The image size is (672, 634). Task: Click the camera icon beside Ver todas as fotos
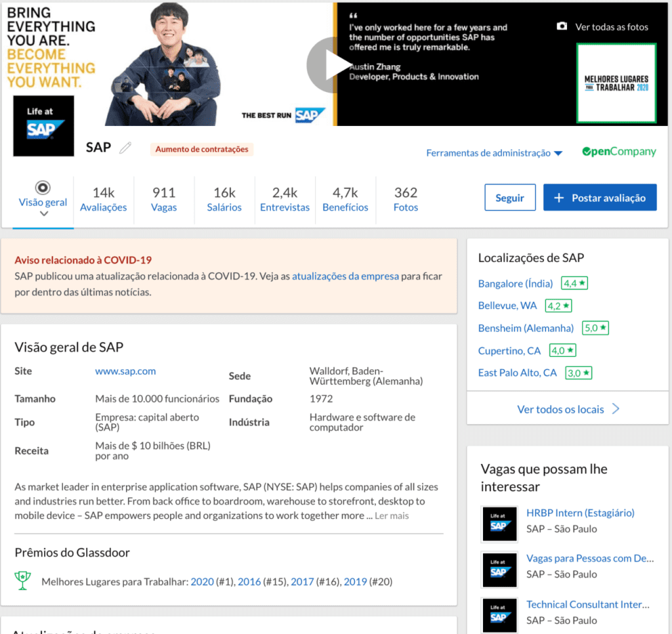pos(562,26)
